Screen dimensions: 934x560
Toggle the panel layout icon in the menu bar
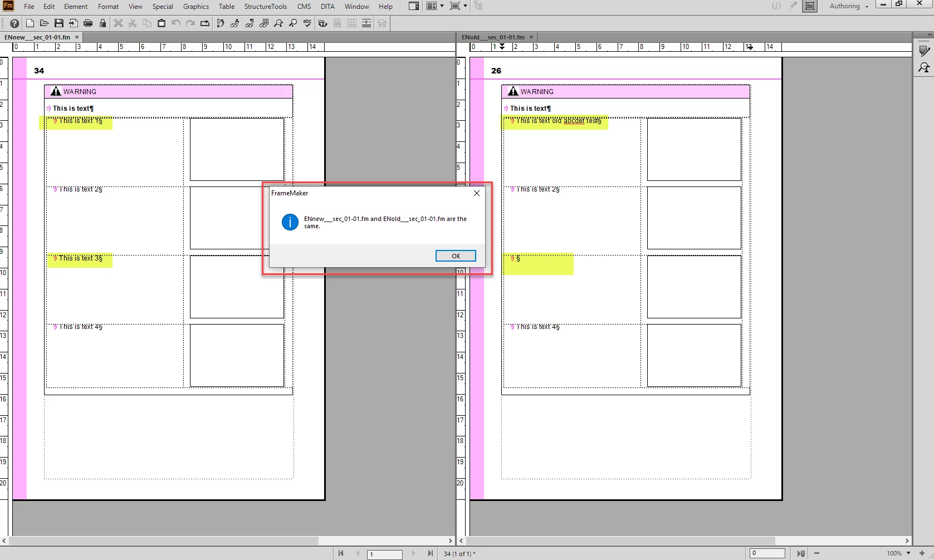[414, 6]
